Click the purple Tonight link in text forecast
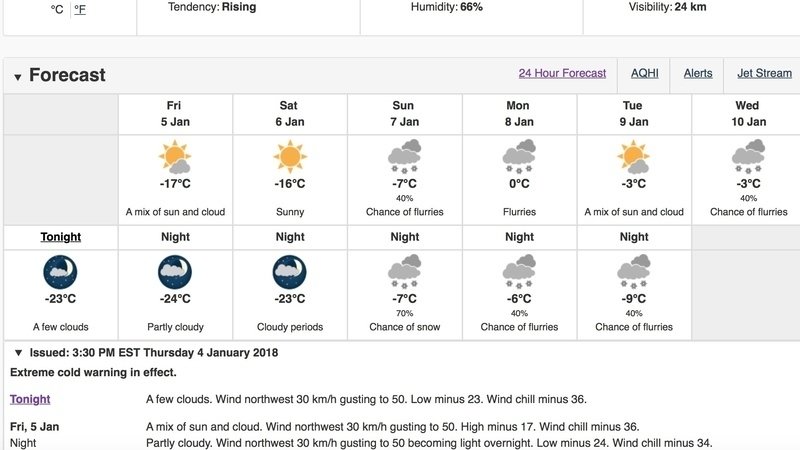This screenshot has width=800, height=450. tap(30, 399)
